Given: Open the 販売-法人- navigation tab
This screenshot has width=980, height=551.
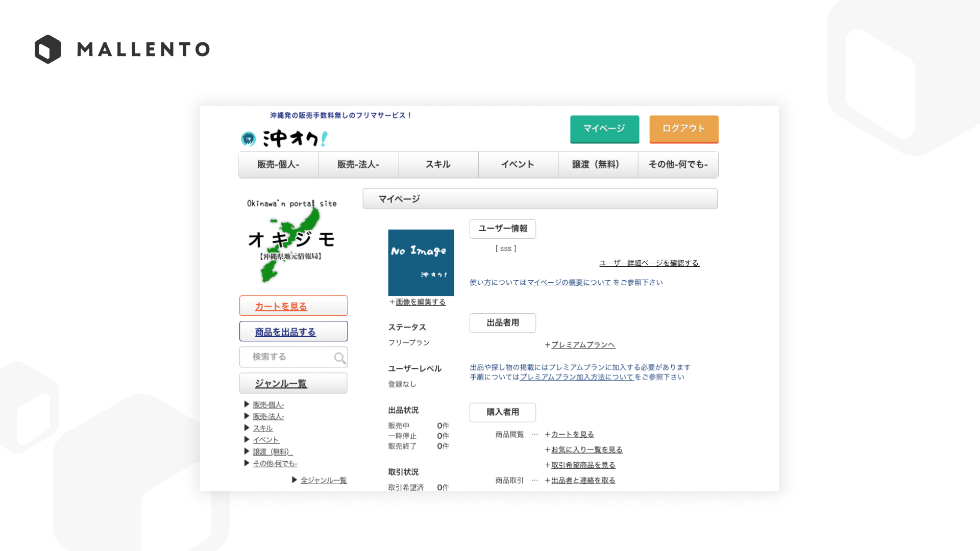Looking at the screenshot, I should [358, 165].
